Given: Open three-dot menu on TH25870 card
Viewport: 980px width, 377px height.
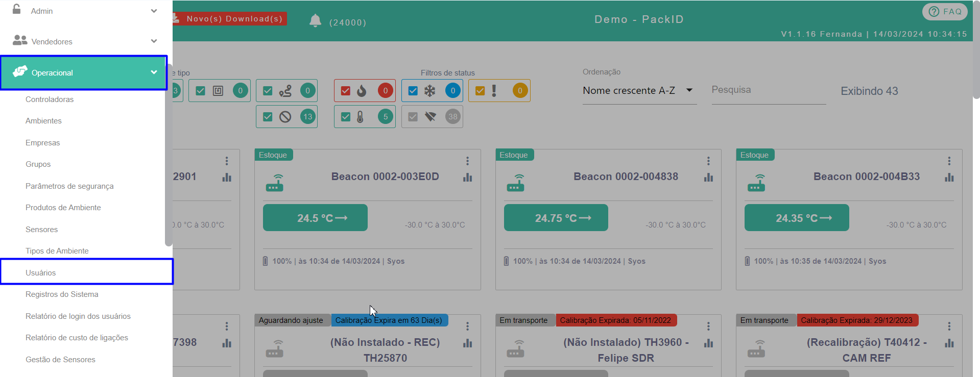Looking at the screenshot, I should pos(467,326).
